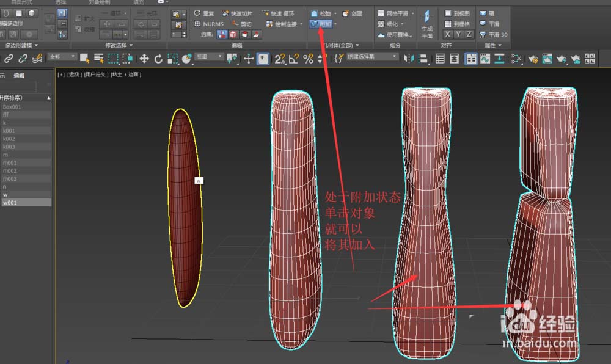Select the Move tool in main toolbar
611x364 pixels.
click(144, 59)
